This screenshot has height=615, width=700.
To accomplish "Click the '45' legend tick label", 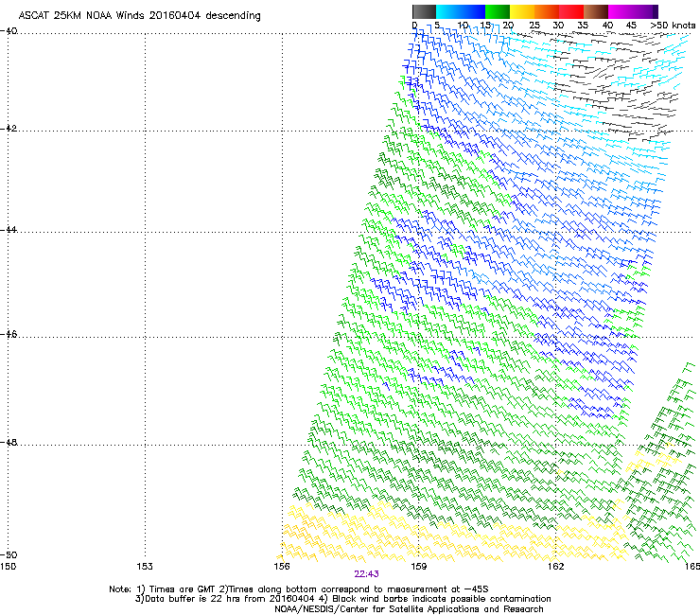I will pyautogui.click(x=631, y=25).
